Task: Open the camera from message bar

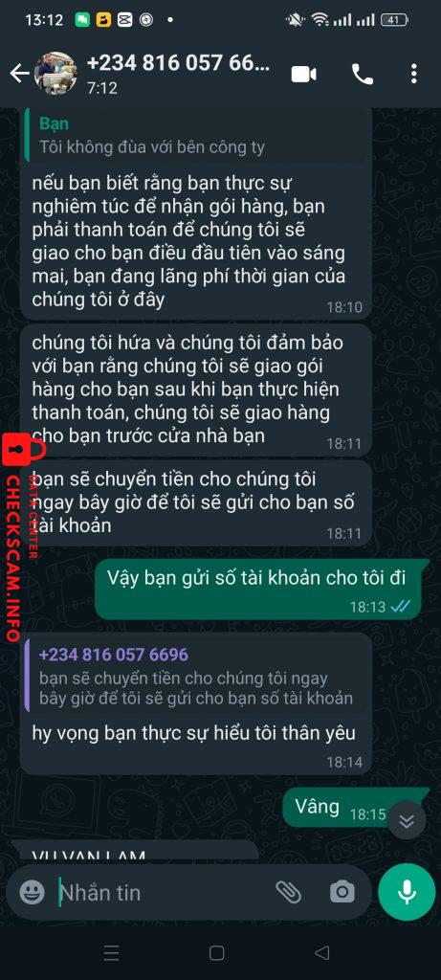Action: tap(342, 892)
